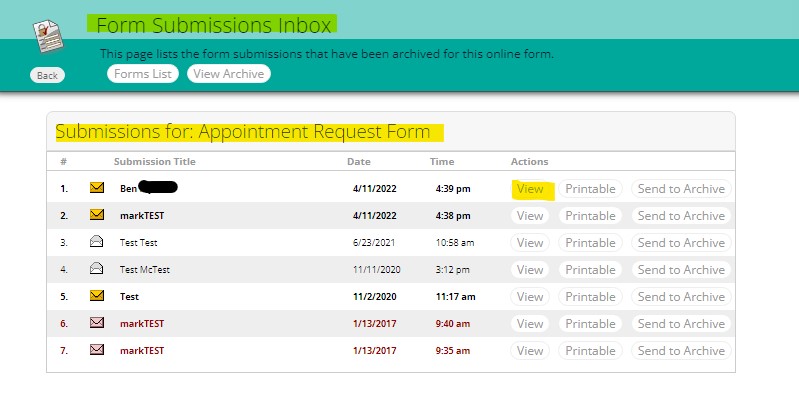The height and width of the screenshot is (402, 799).
Task: Click the Actions column header
Action: 529,162
